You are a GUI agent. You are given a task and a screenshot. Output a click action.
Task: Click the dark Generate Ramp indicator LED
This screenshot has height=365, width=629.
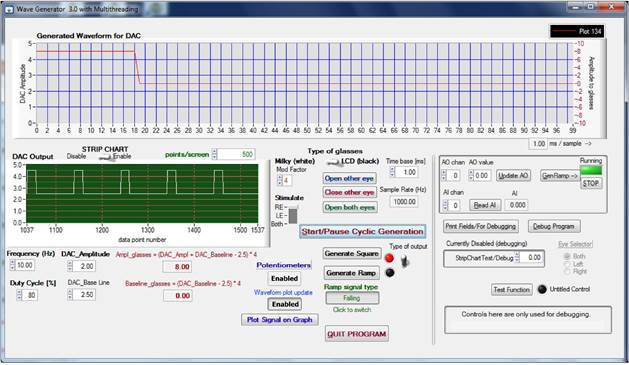tap(390, 273)
